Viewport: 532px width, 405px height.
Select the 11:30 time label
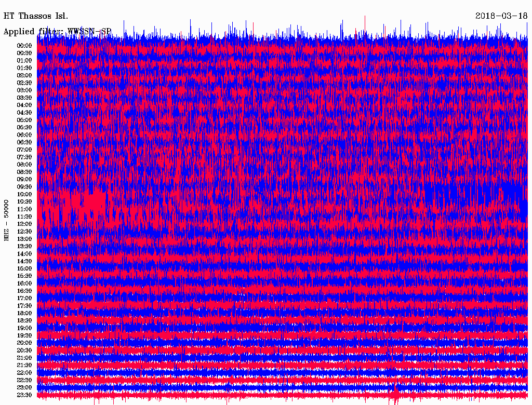[x=24, y=217]
